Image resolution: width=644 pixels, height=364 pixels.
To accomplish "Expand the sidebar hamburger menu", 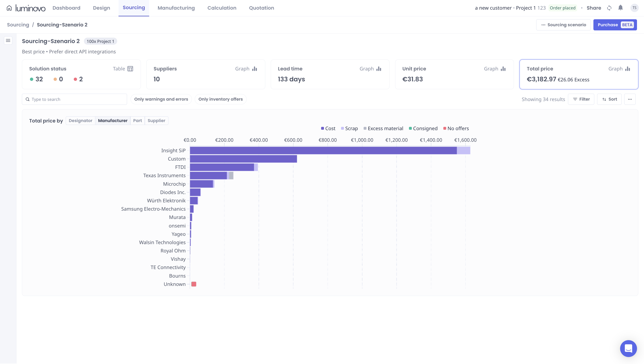I will [8, 40].
